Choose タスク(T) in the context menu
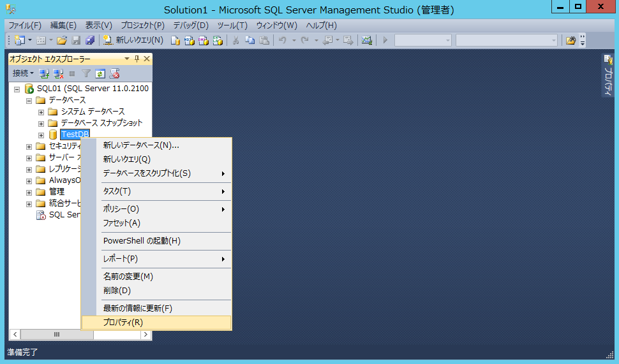This screenshot has width=619, height=364. pyautogui.click(x=117, y=191)
